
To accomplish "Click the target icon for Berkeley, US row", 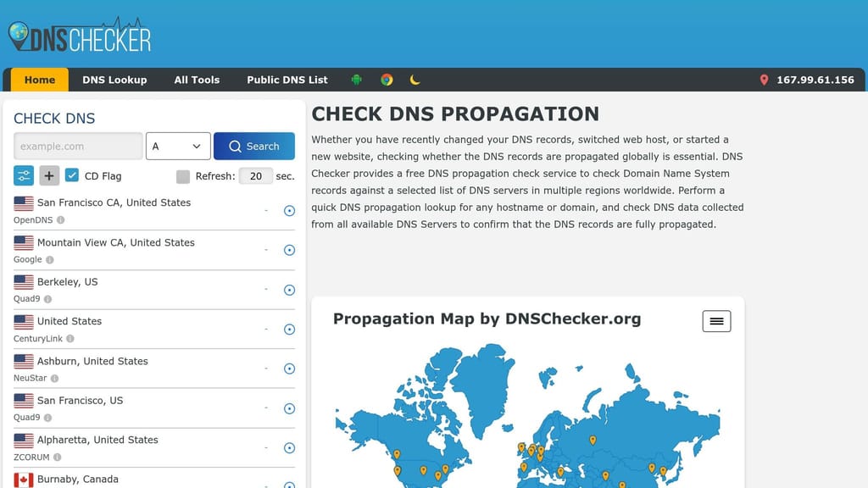I will 289,290.
